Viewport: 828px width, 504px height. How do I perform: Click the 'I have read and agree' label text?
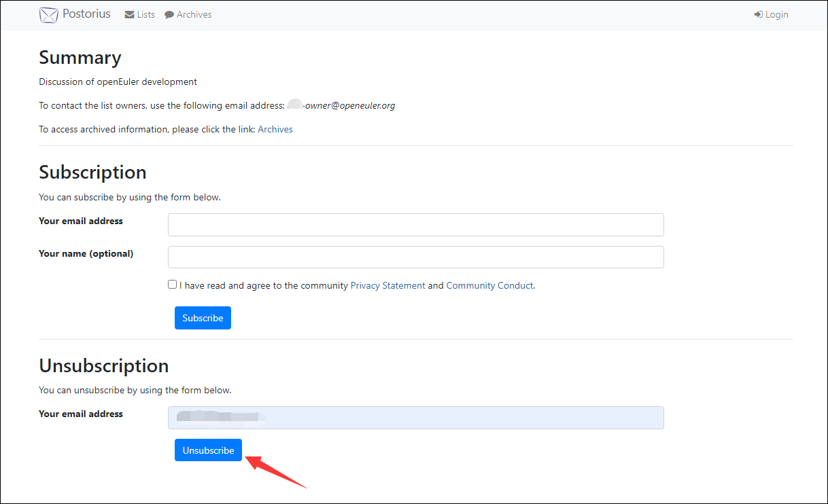click(264, 286)
